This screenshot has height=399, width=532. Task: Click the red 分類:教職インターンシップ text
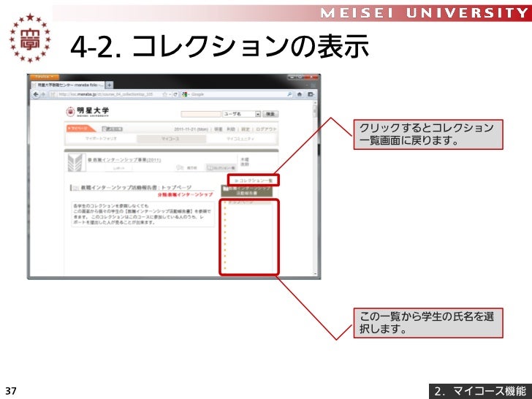186,194
